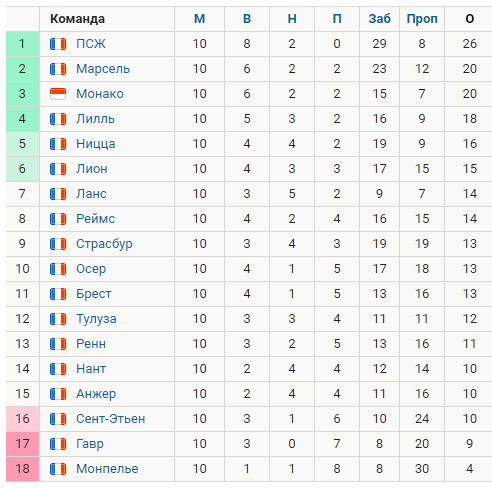The height and width of the screenshot is (488, 492).
Task: Click the red position 18 cell
Action: 23,469
